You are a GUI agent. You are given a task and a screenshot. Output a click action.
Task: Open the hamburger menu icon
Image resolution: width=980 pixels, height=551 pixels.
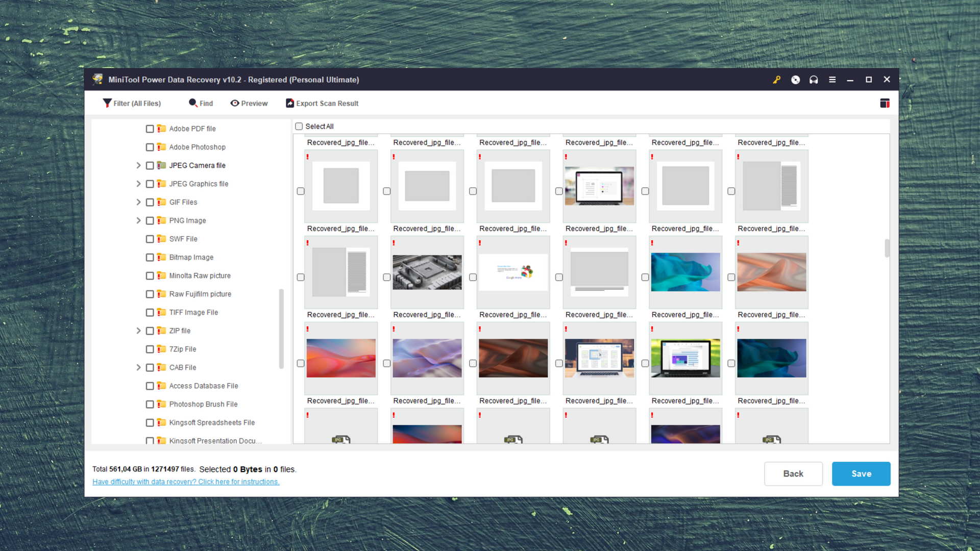click(832, 80)
